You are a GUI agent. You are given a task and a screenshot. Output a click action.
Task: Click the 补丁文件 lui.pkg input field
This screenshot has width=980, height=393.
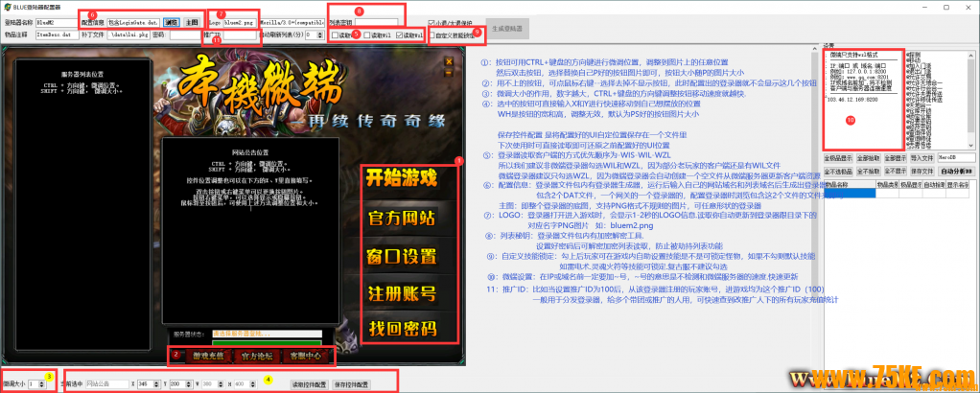(128, 35)
